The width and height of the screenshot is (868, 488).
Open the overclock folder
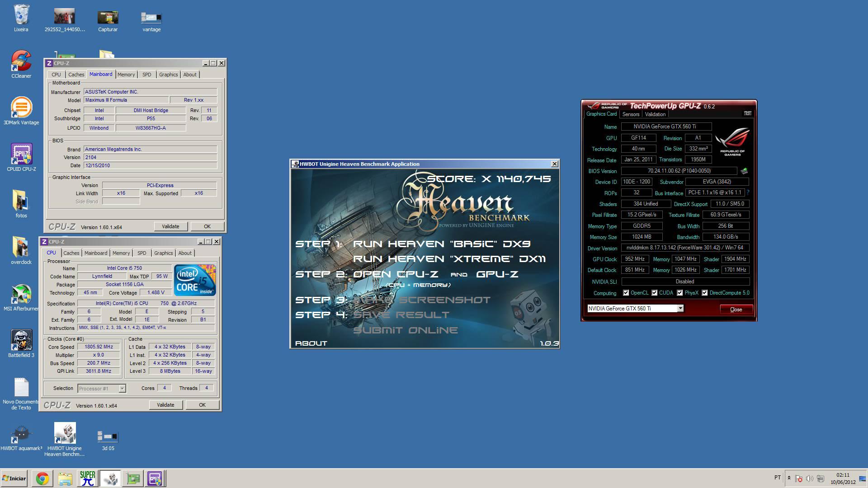pos(21,250)
